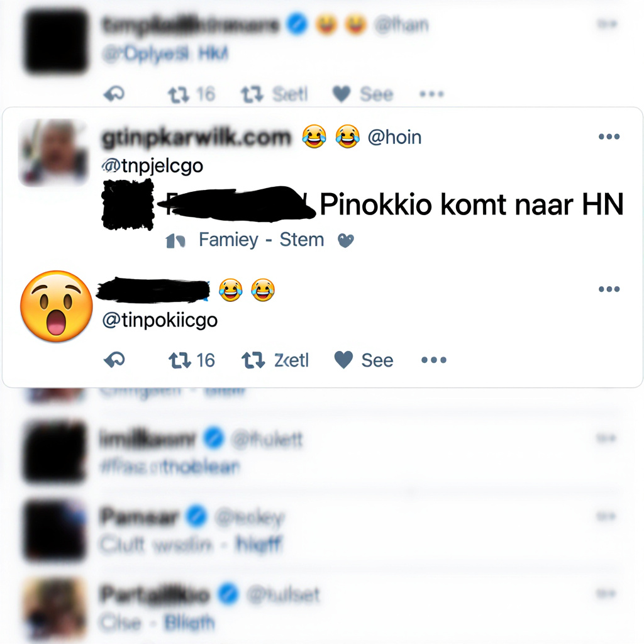Click the Pinokkio komt naar HN headline
Viewport: 644px width, 644px height.
[x=472, y=204]
